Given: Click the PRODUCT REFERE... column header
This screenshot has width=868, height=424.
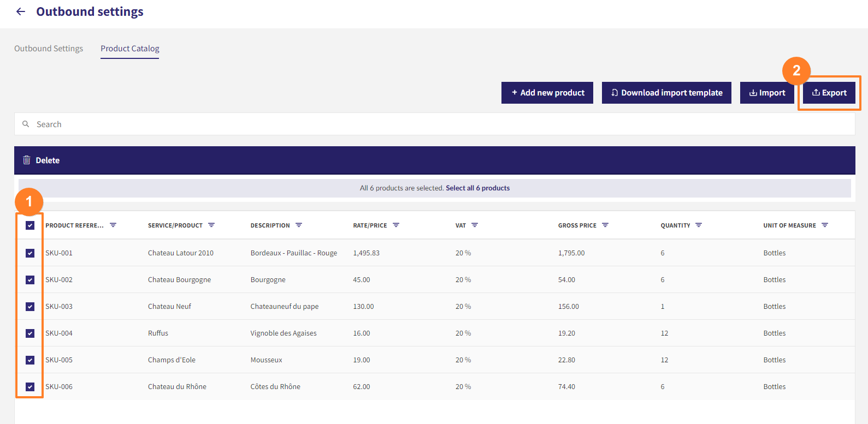Looking at the screenshot, I should [x=74, y=225].
